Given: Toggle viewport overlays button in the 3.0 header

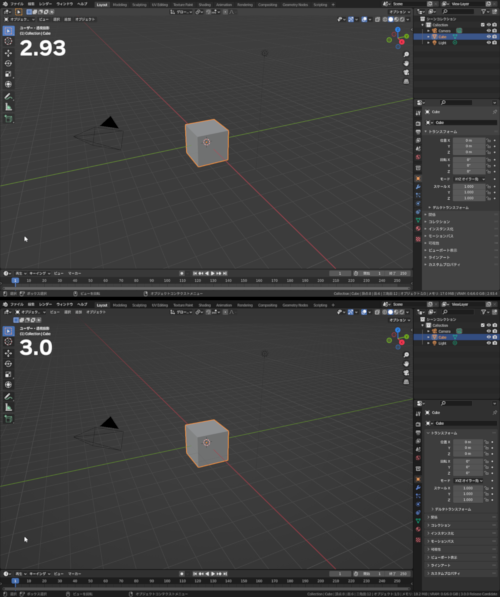Looking at the screenshot, I should click(364, 312).
